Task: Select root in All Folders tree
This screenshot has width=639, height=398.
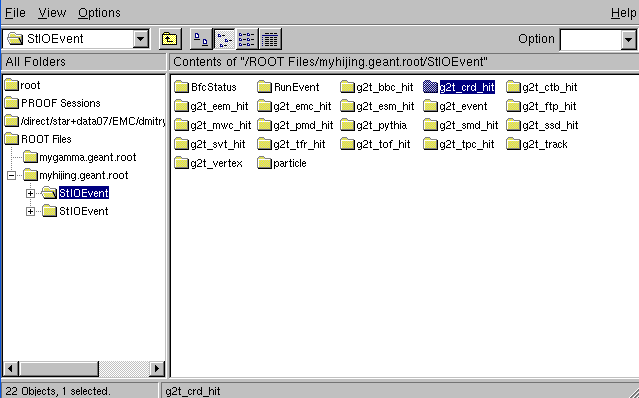Action: [x=22, y=85]
